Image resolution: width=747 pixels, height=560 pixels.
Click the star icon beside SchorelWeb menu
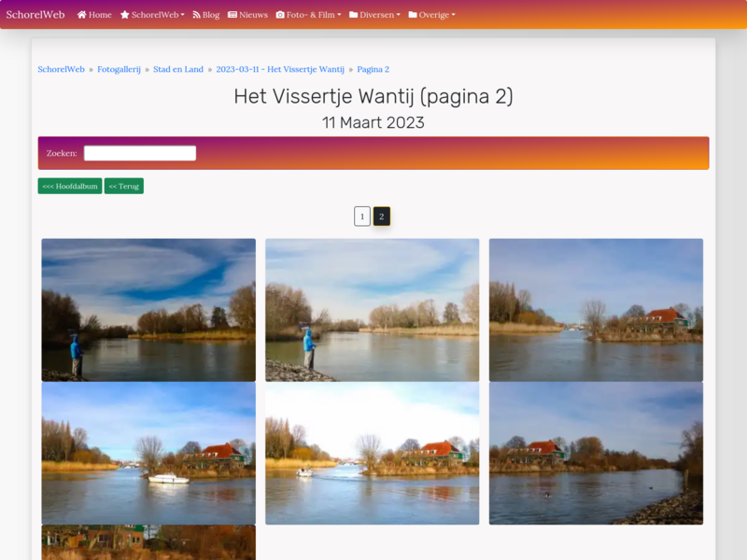(125, 15)
